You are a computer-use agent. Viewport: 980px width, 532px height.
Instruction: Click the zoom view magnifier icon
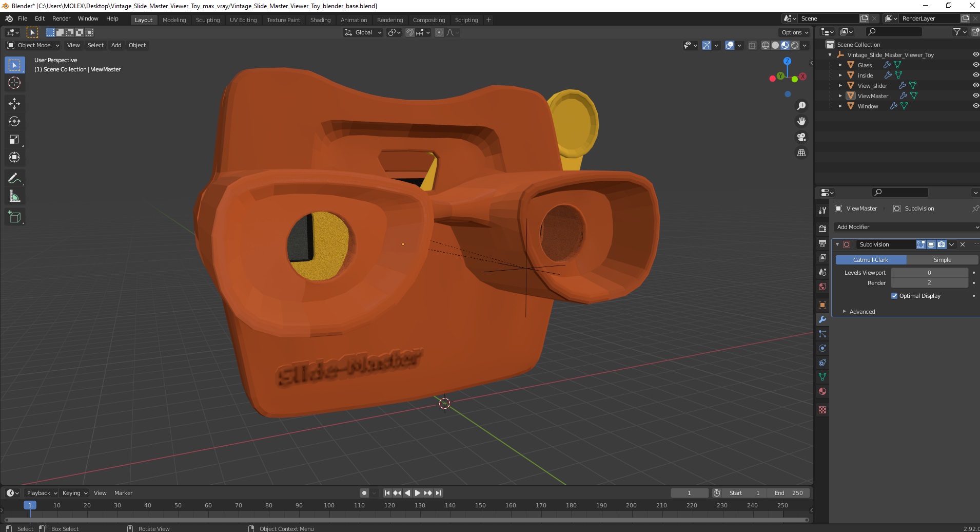point(801,106)
